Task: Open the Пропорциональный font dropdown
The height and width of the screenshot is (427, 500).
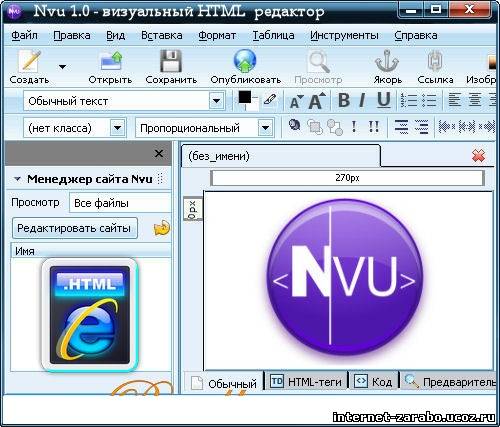Action: tap(266, 128)
